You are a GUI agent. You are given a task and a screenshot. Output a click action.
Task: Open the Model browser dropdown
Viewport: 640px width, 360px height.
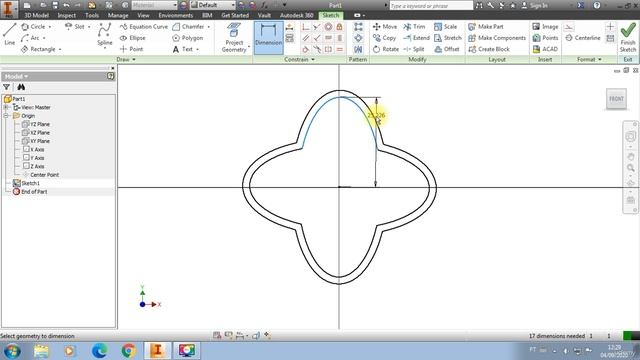17,76
